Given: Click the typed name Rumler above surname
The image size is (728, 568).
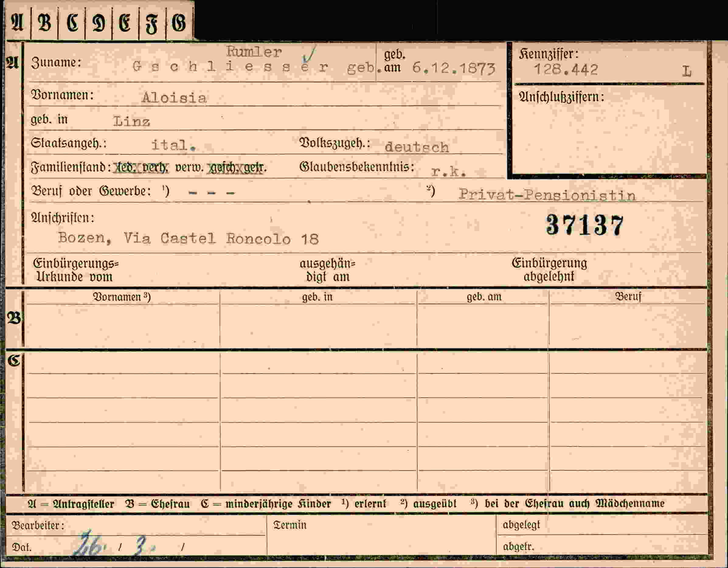Looking at the screenshot, I should [254, 52].
